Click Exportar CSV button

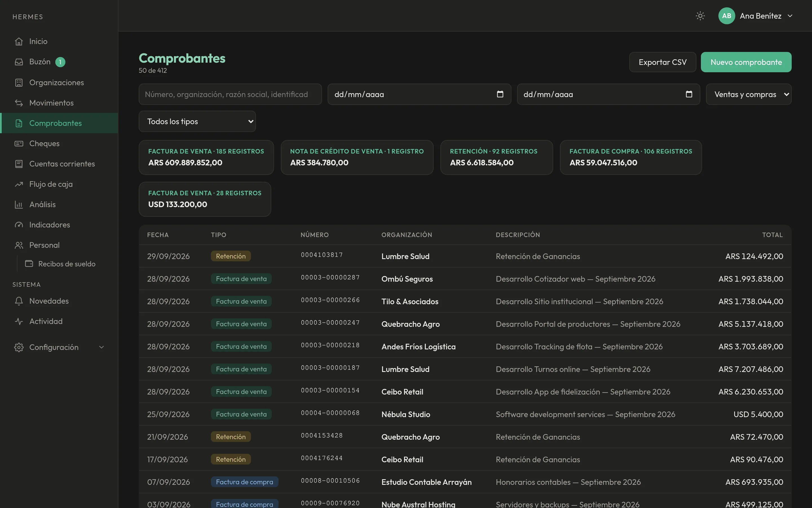click(662, 62)
